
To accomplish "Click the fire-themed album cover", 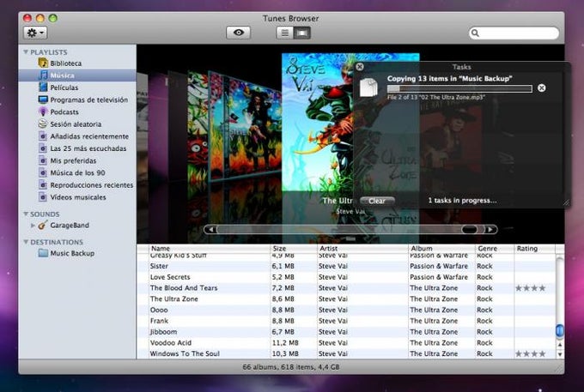I will pyautogui.click(x=246, y=126).
